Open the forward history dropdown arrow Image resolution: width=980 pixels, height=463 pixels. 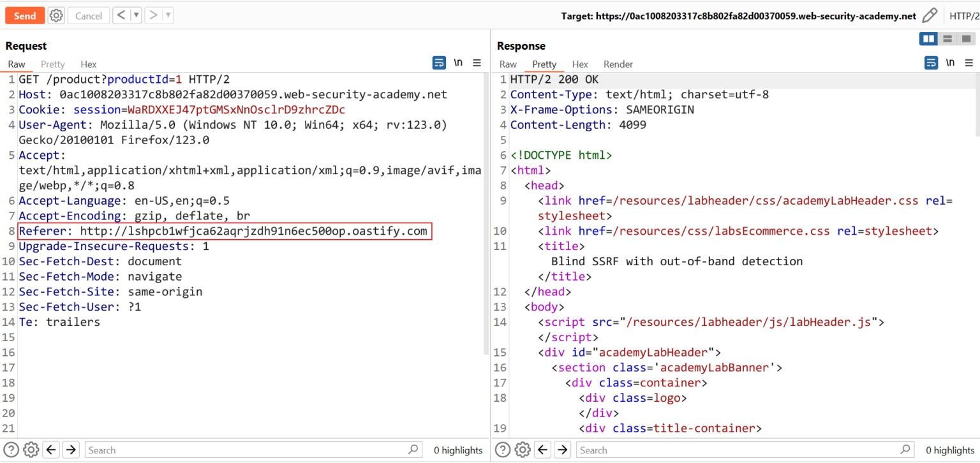[168, 15]
